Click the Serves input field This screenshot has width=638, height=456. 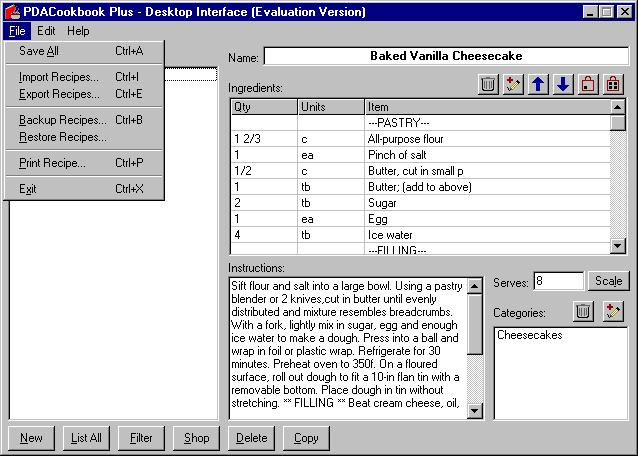pos(558,281)
